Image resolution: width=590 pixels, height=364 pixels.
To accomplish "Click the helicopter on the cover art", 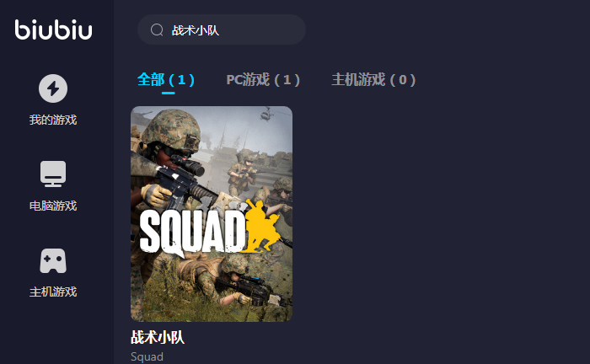I will tap(266, 115).
